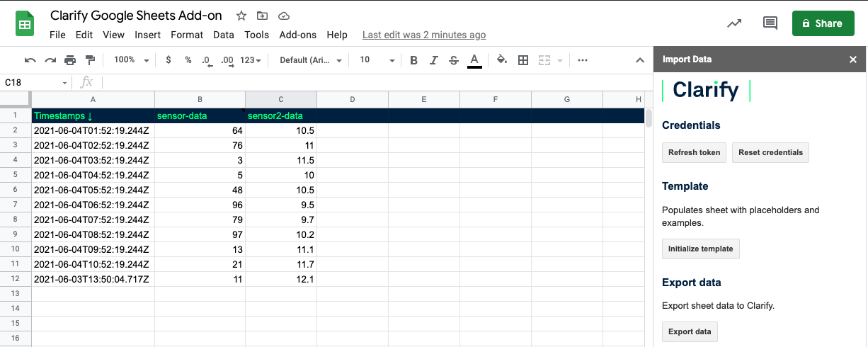Open the Format menu
The width and height of the screenshot is (868, 347).
coord(187,35)
